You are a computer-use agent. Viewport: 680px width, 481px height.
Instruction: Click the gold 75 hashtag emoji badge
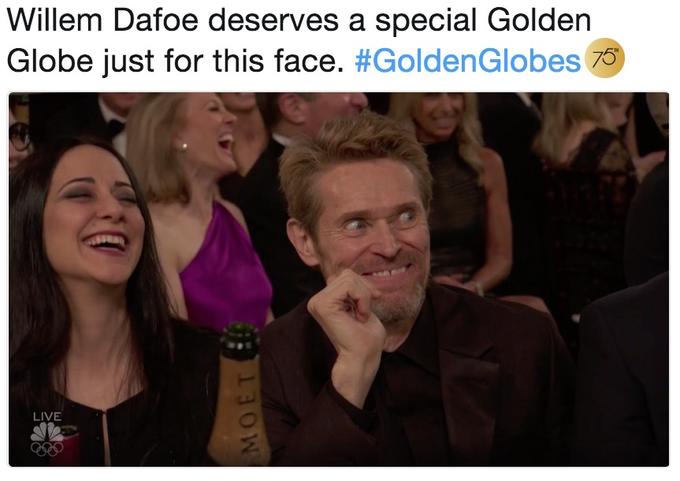pos(605,58)
